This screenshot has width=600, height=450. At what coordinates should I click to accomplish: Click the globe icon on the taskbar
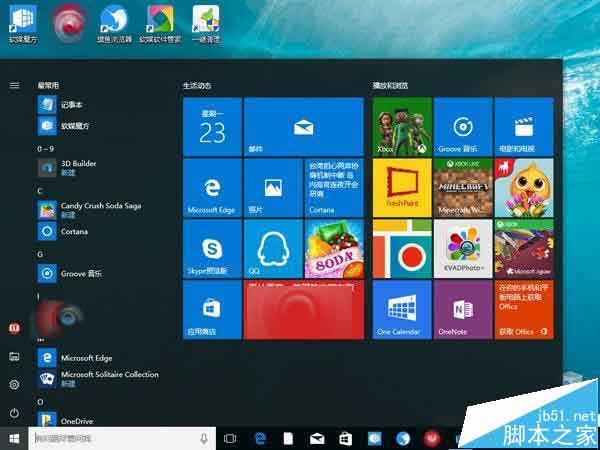pos(403,439)
